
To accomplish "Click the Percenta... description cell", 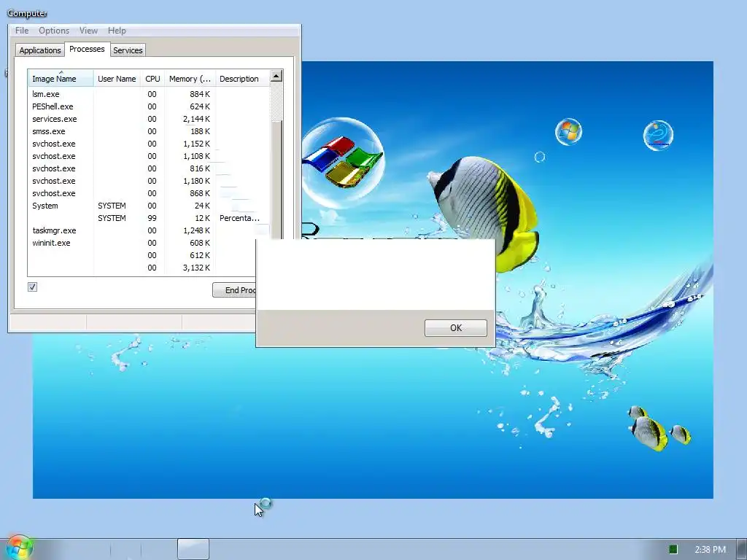I will point(239,218).
